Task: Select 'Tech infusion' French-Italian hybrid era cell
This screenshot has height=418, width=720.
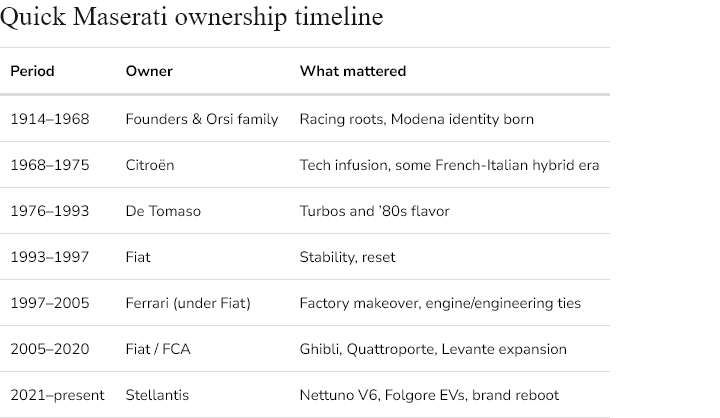Action: click(x=450, y=165)
